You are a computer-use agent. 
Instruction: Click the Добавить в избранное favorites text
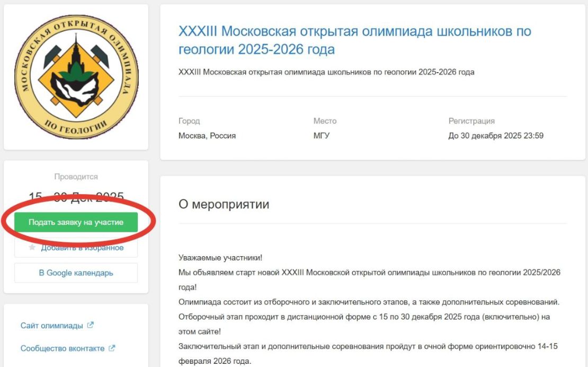[83, 248]
